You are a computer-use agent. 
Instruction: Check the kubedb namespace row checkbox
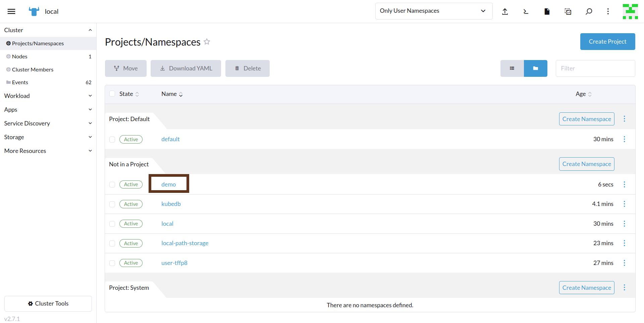coord(112,204)
